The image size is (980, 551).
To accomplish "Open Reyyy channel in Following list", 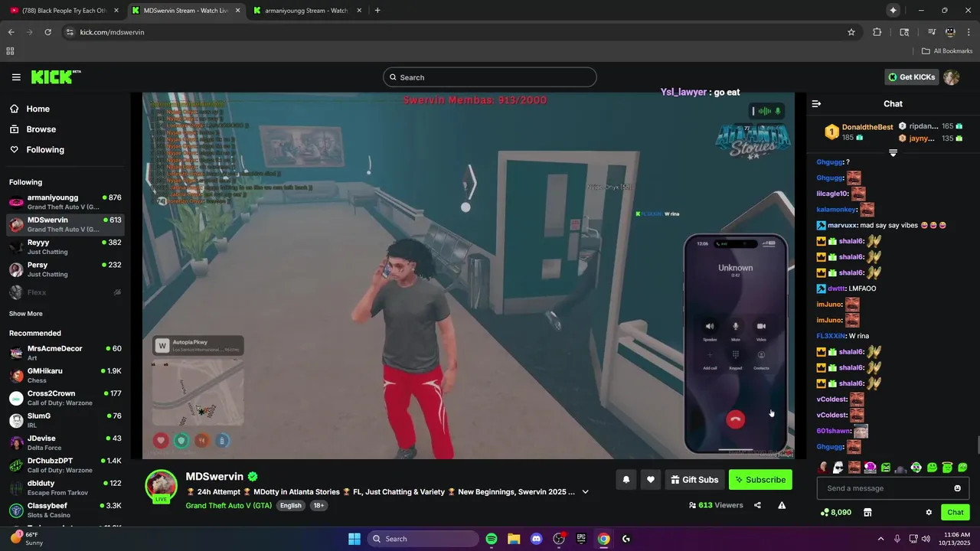I will tap(65, 247).
